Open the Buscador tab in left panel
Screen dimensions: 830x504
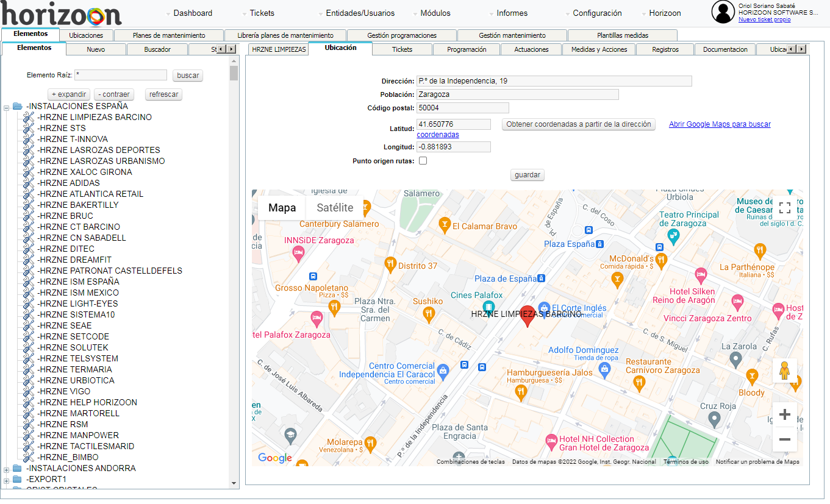coord(157,49)
